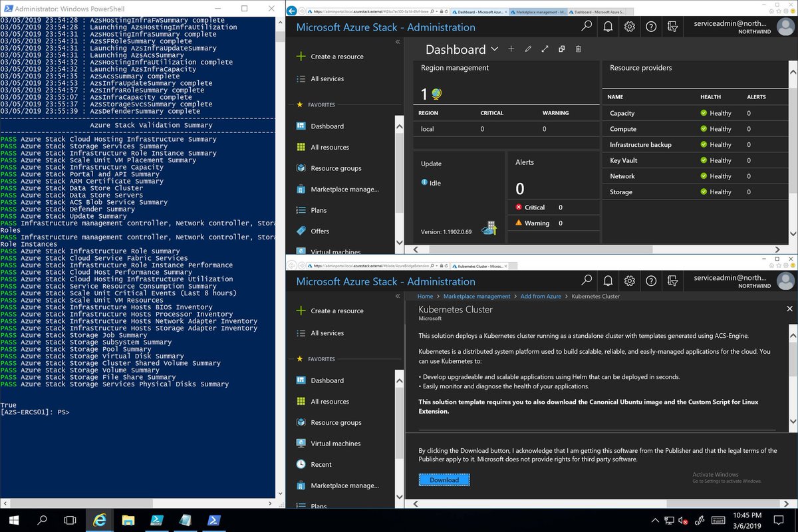Viewport: 798px width, 532px height.
Task: Open the portal search with the magnifier icon
Action: tap(585, 27)
